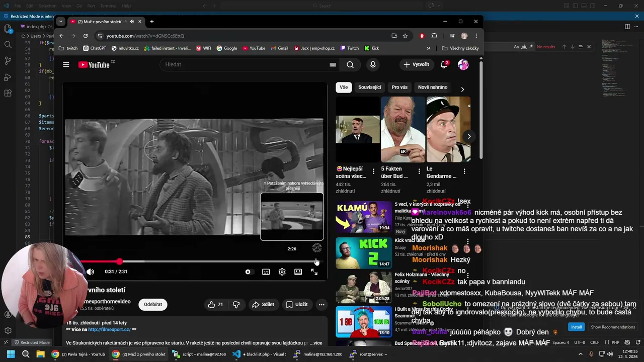Seek the video using the red scrubber
Image resolution: width=644 pixels, height=362 pixels.
119,261
